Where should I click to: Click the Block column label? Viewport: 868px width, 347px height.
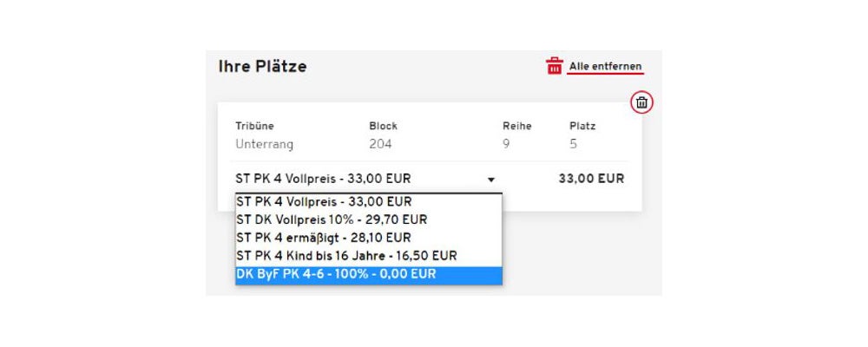(x=383, y=126)
